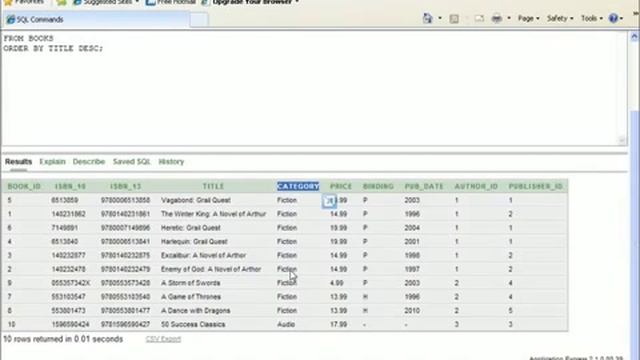
Task: Click the scroll-up arrow of the page
Action: point(634,37)
